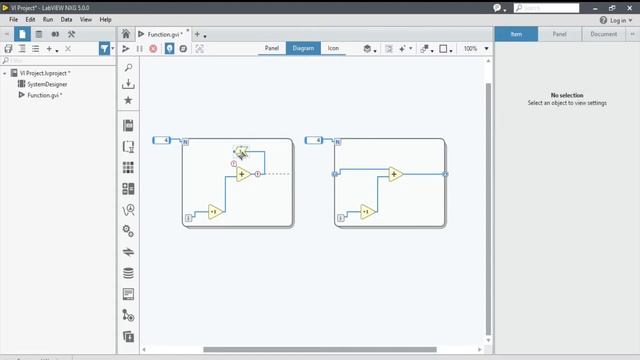
Task: Click the palette download-arrow icon
Action: 129,84
